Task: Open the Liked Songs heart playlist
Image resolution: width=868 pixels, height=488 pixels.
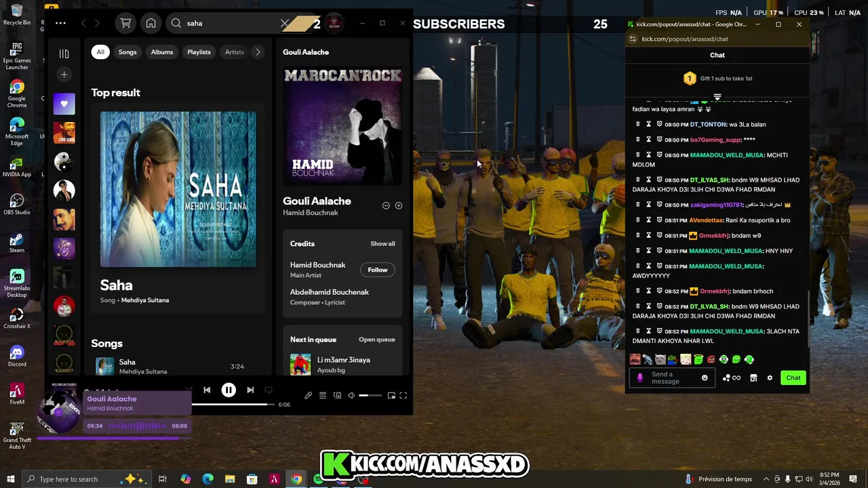Action: click(x=64, y=104)
